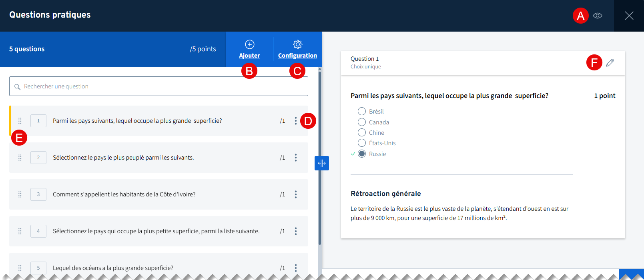This screenshot has width=644, height=280.
Task: Select the Canada radio option
Action: pyautogui.click(x=362, y=122)
